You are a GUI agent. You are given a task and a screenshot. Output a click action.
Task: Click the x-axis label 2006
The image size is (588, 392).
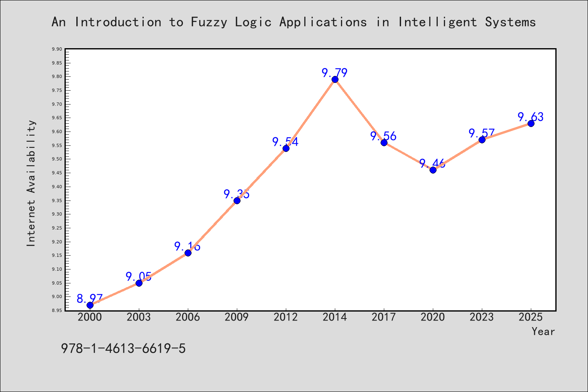click(x=188, y=317)
